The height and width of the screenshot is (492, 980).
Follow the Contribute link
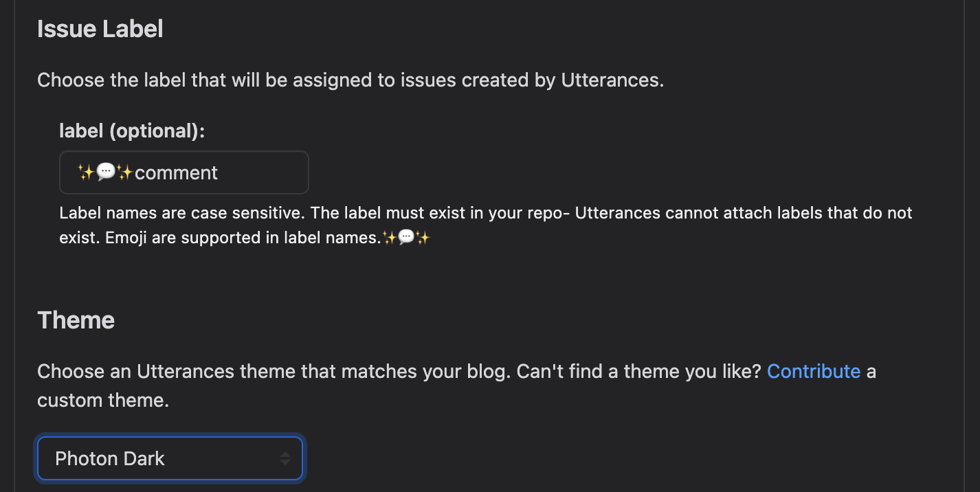pos(814,371)
